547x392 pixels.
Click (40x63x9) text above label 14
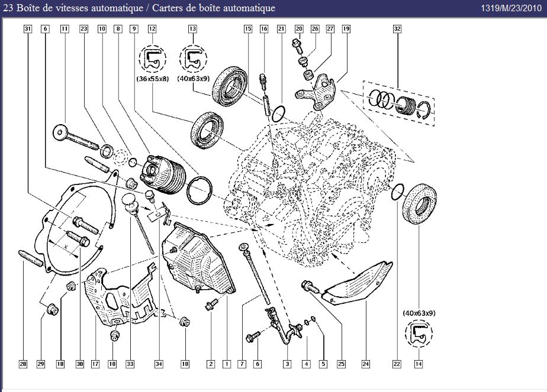pyautogui.click(x=419, y=313)
